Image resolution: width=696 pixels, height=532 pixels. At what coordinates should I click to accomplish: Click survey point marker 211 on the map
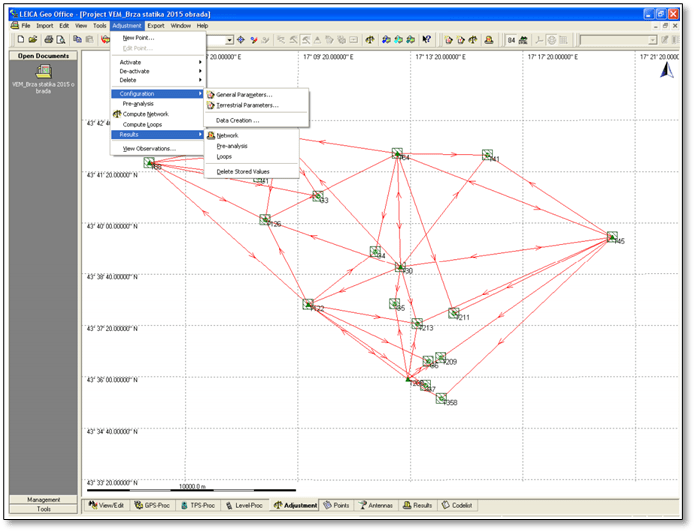pyautogui.click(x=453, y=313)
